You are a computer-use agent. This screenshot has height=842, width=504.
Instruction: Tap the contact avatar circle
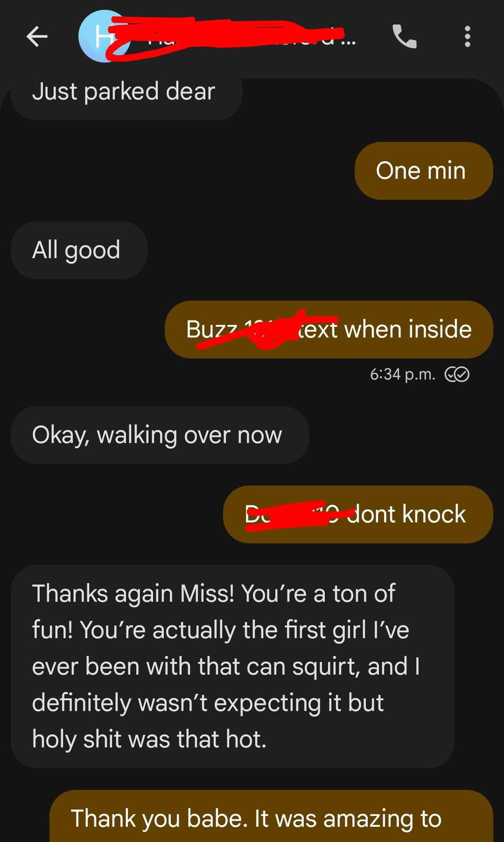pos(104,36)
